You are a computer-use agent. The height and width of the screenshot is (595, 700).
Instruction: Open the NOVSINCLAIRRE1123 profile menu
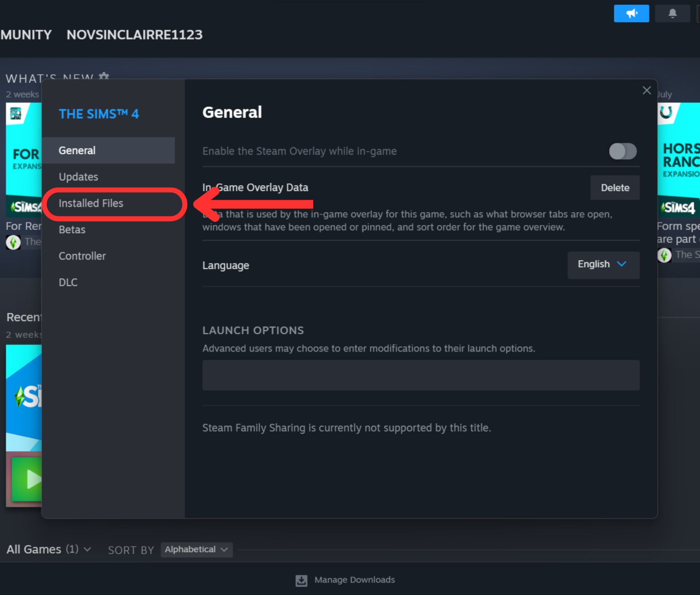(x=135, y=35)
